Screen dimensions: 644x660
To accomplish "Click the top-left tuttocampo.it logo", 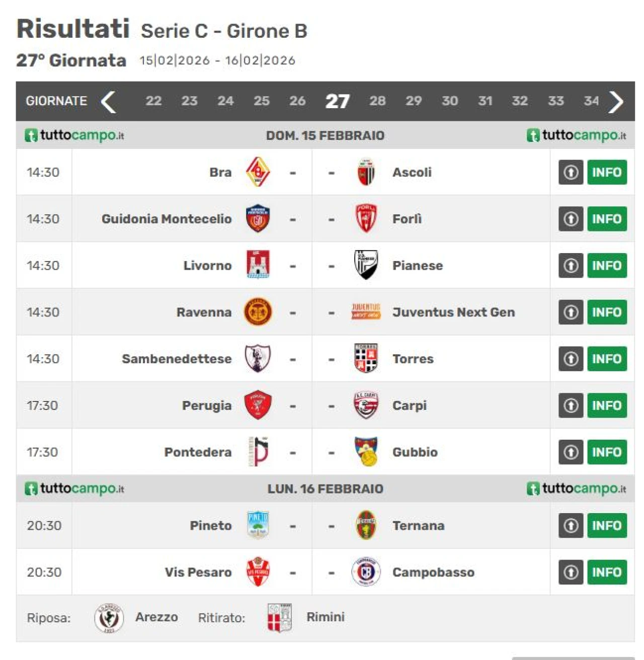I will pyautogui.click(x=74, y=135).
